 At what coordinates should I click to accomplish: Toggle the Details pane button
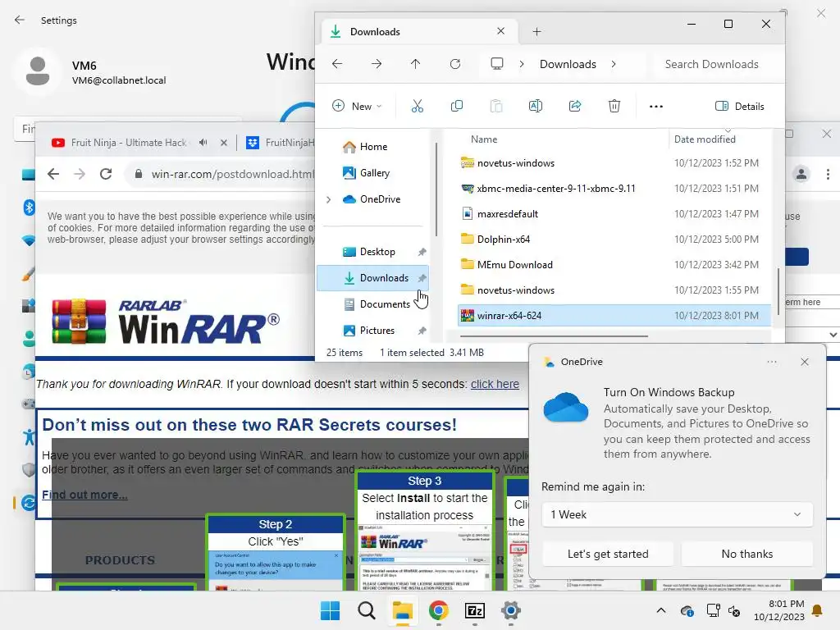740,106
